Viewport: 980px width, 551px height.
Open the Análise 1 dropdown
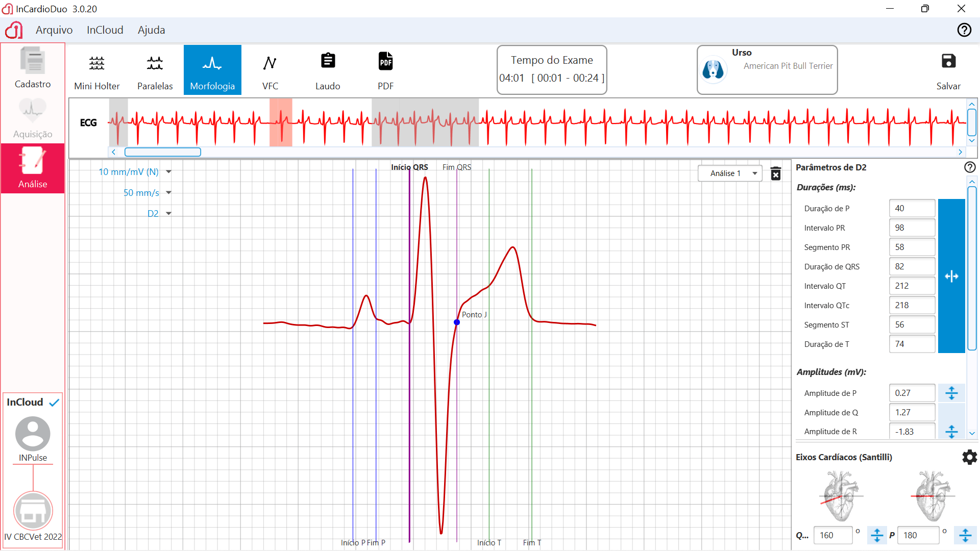click(x=730, y=173)
